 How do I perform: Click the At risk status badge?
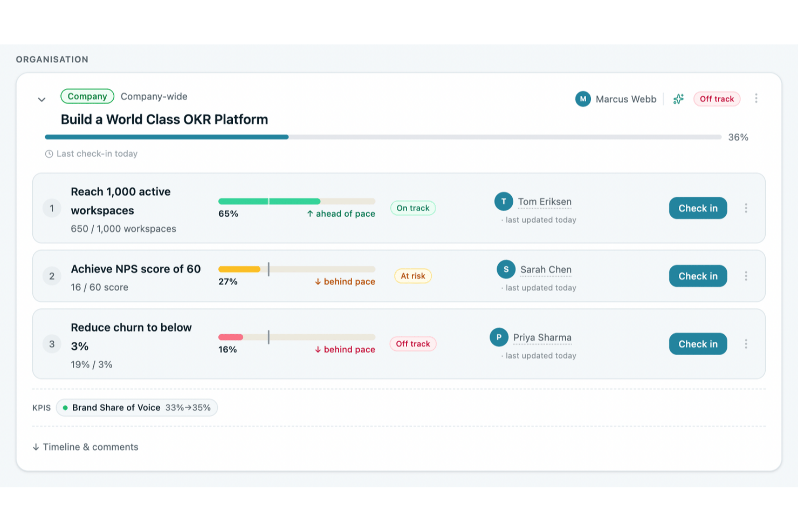coord(413,276)
